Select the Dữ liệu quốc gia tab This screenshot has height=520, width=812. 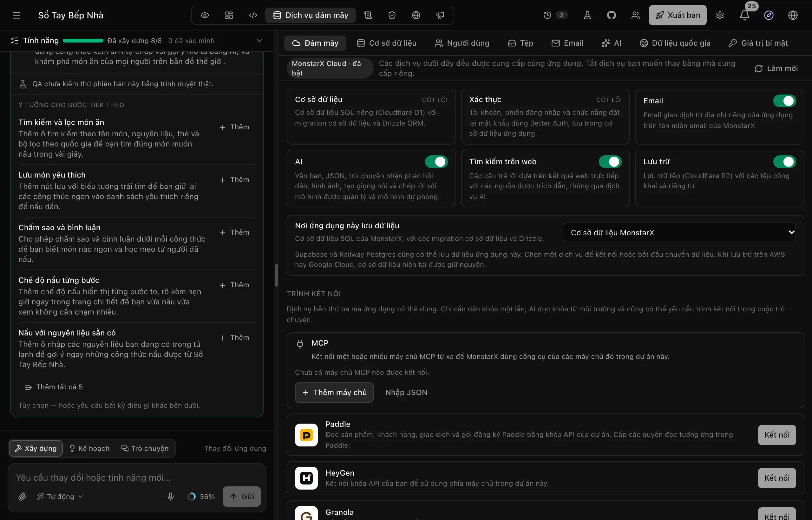click(x=675, y=43)
